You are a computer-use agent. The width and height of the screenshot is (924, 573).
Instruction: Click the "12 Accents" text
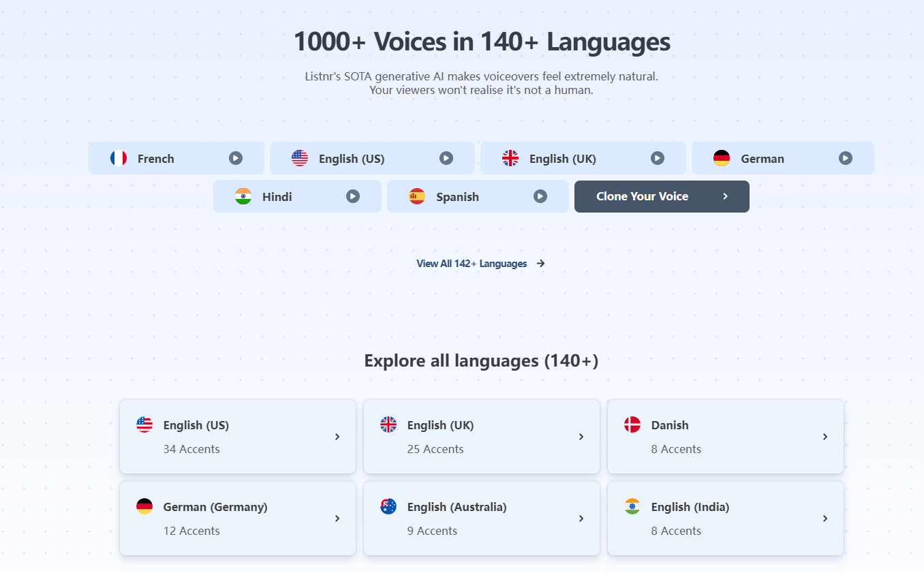tap(191, 531)
